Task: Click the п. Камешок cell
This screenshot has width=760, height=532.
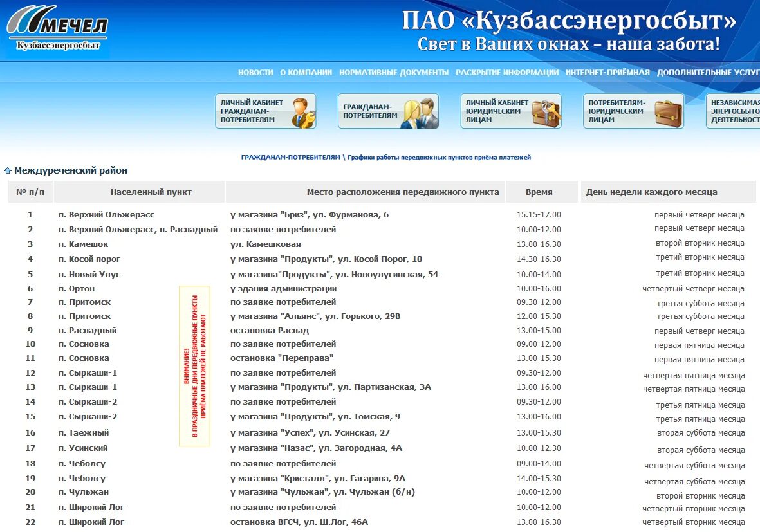Action: click(84, 244)
